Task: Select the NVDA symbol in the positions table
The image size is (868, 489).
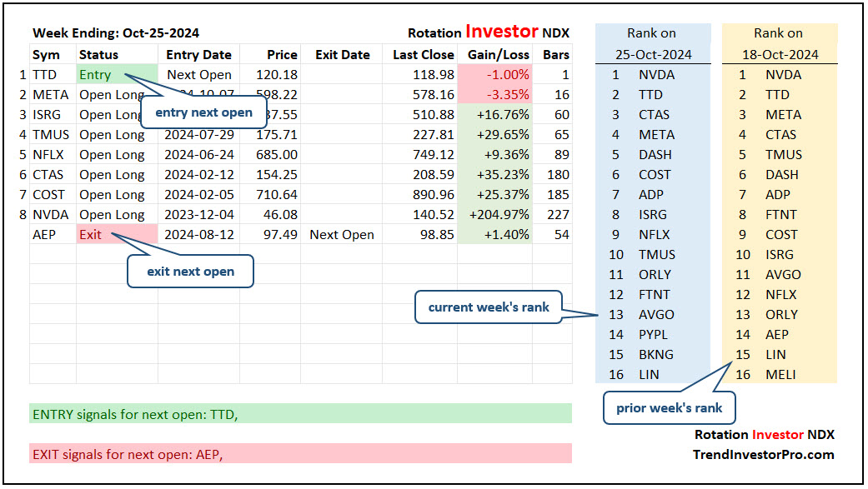Action: (50, 214)
